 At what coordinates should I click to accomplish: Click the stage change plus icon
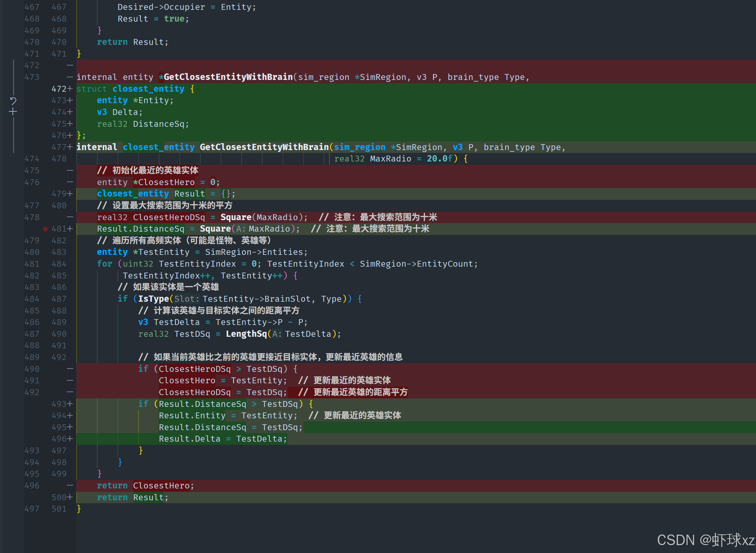13,112
